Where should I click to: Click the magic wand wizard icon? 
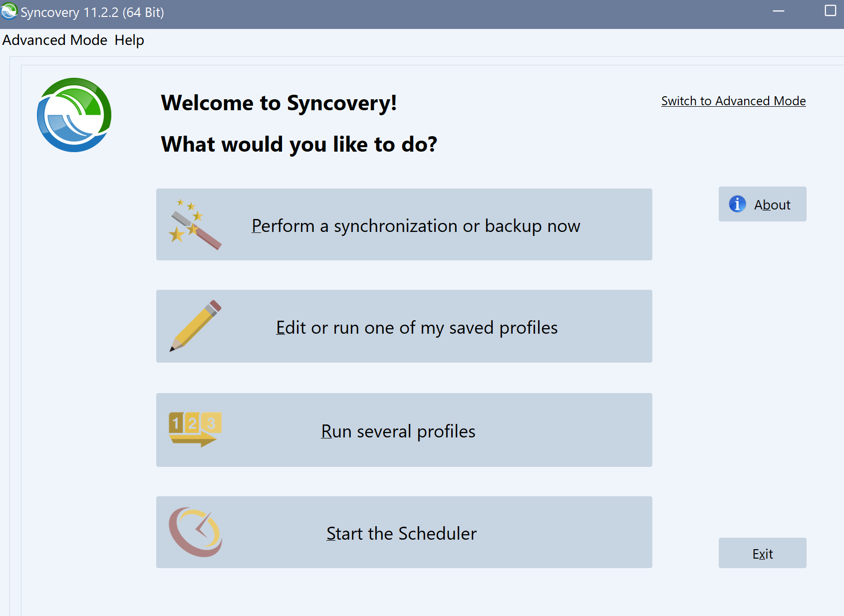[x=195, y=224]
